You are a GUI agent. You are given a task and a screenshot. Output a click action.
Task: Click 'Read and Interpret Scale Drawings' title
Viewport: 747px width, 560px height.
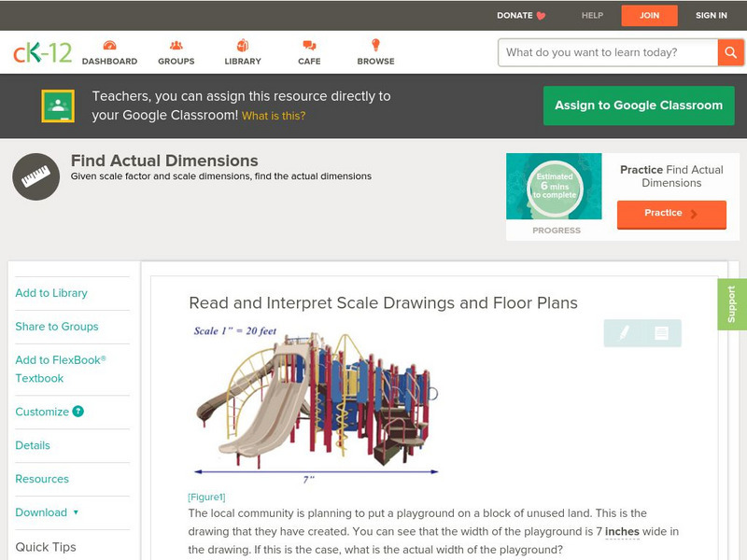[x=383, y=302]
